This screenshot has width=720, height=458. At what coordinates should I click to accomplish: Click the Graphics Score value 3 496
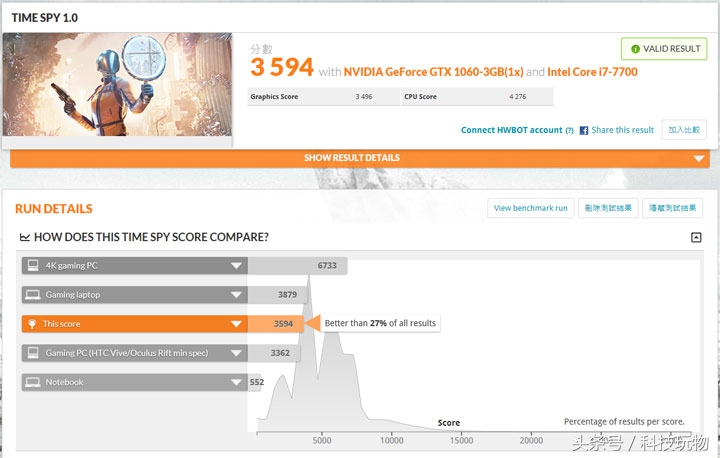364,97
